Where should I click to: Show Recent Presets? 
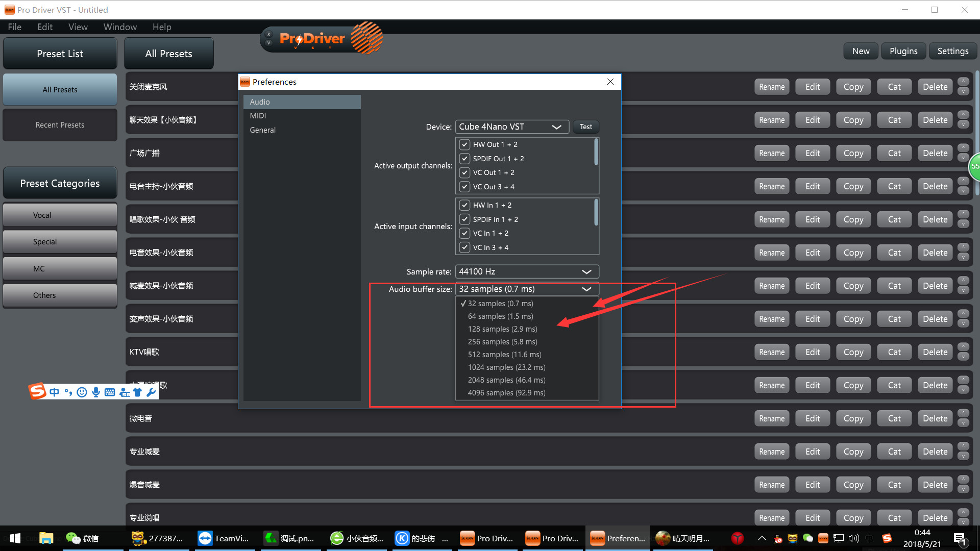pyautogui.click(x=60, y=125)
